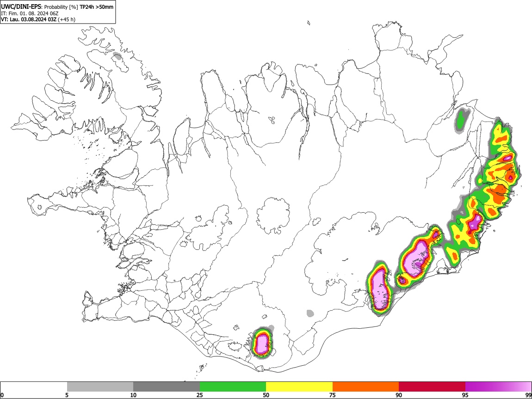
Task: Click the orange 75-90% legend swatch
Action: [x=366, y=387]
